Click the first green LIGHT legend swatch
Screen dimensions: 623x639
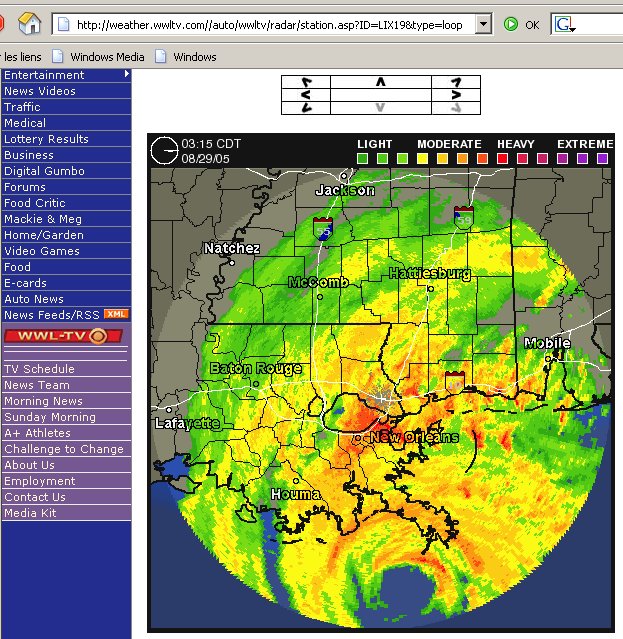[363, 158]
